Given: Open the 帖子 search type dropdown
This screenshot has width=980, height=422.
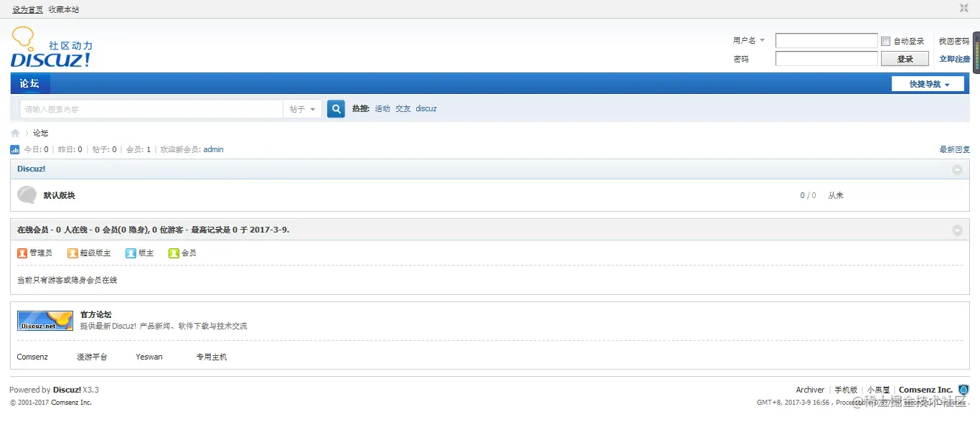Looking at the screenshot, I should point(302,109).
